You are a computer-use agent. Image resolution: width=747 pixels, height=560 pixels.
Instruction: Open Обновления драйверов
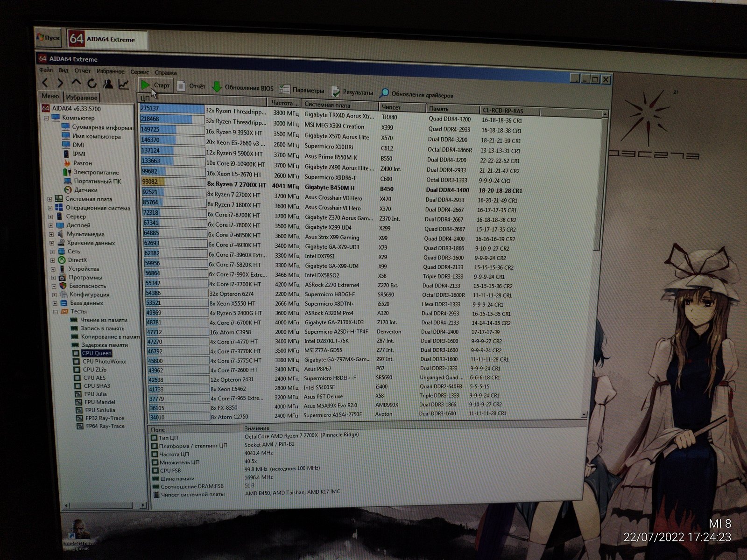[x=416, y=94]
